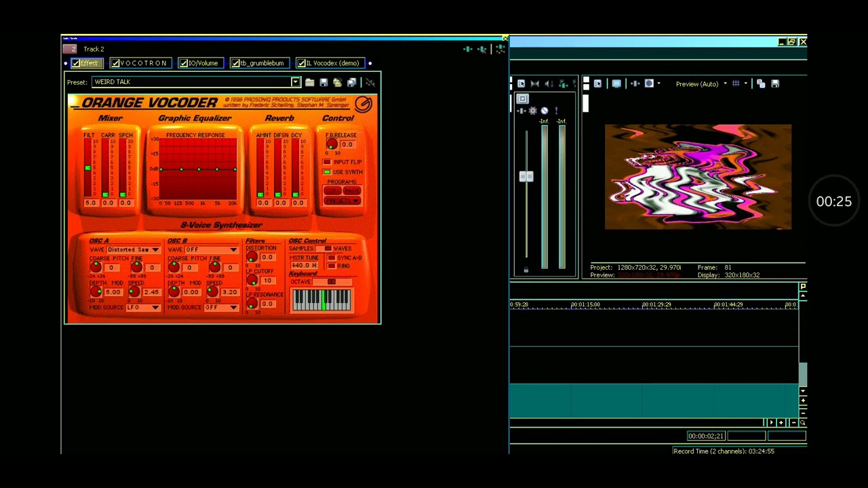This screenshot has height=488, width=868.
Task: Open master bus automation settings gear icon
Action: pos(533,110)
